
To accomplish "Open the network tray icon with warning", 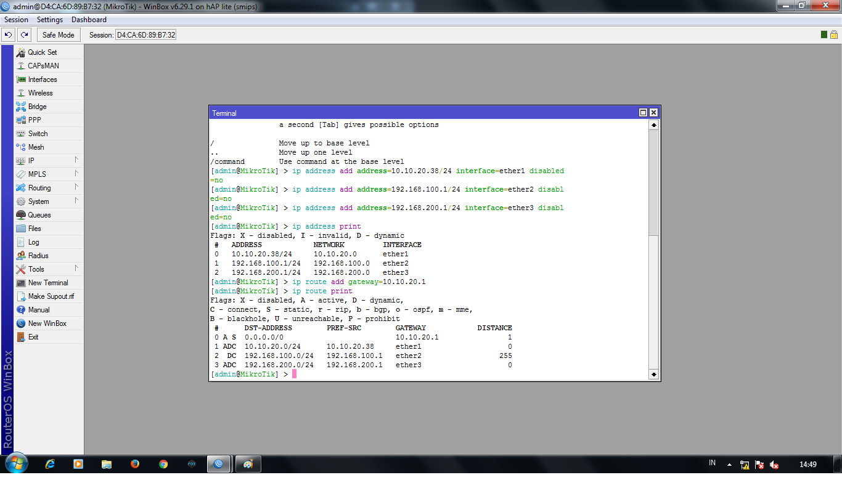I will pos(745,465).
